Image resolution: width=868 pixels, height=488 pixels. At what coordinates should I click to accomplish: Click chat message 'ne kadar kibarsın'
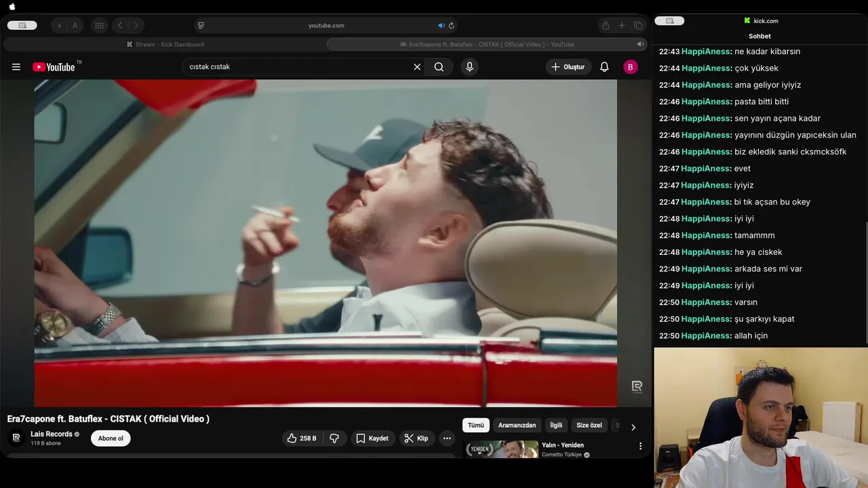pyautogui.click(x=767, y=52)
